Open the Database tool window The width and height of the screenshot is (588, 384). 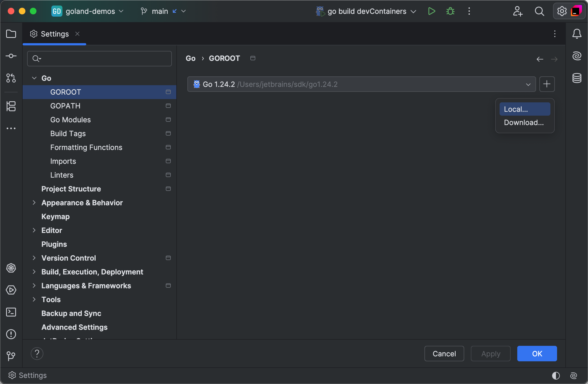click(577, 78)
